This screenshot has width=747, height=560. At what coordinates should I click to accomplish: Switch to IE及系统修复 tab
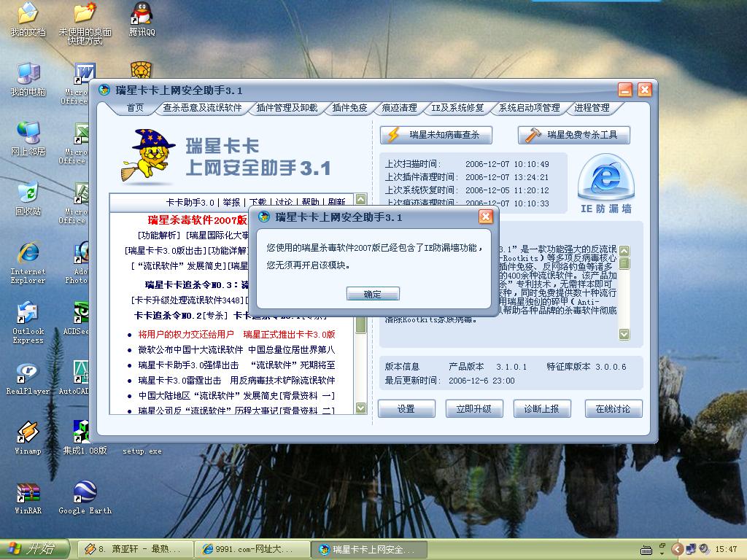(x=457, y=108)
